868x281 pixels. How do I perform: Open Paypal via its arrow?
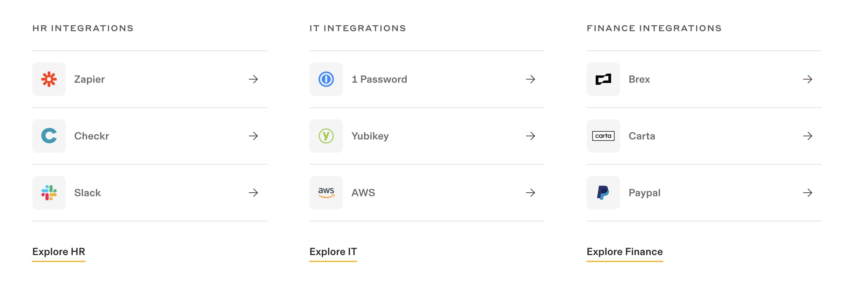(808, 193)
